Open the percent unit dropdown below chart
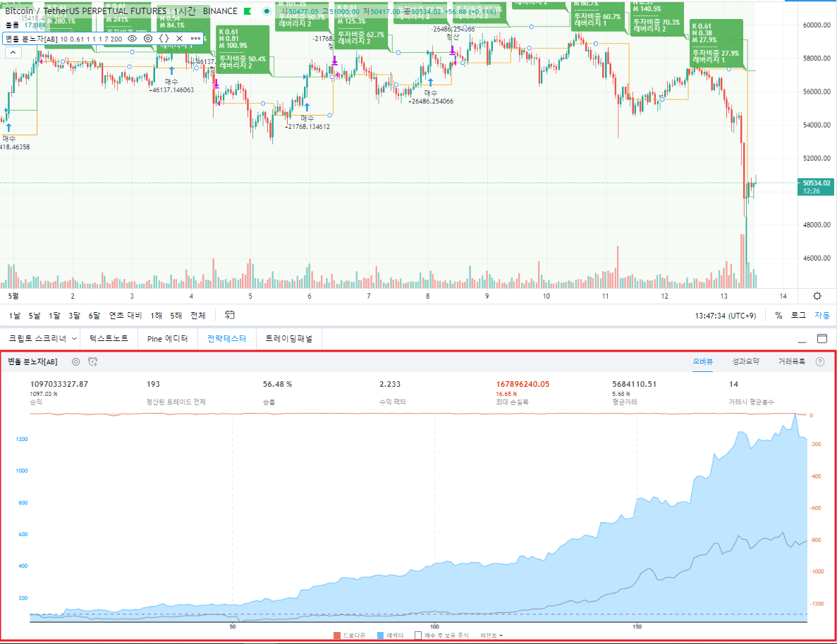The height and width of the screenshot is (644, 837). point(491,635)
